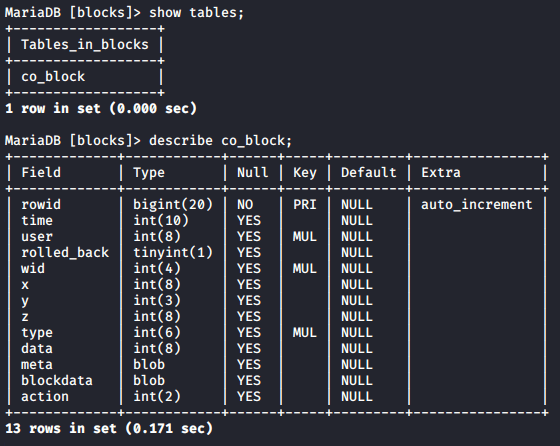Screen dimensions: 560x446
Task: Click the tinyint(1) type value
Action: 173,252
